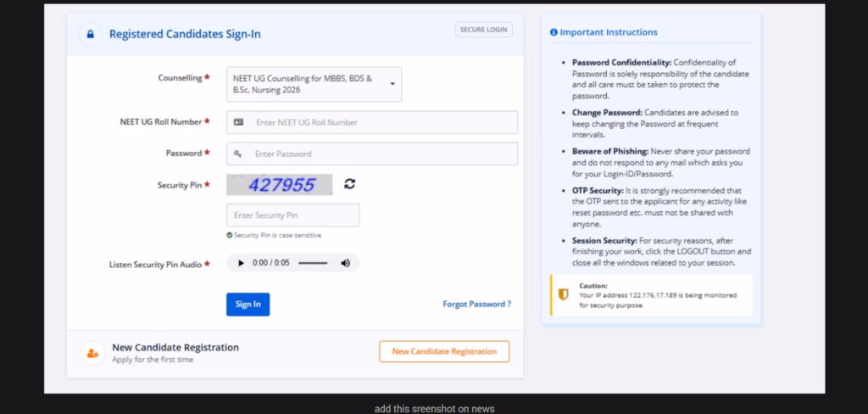Click the Password Confidentiality instruction text
The height and width of the screenshot is (414, 868).
tap(660, 79)
